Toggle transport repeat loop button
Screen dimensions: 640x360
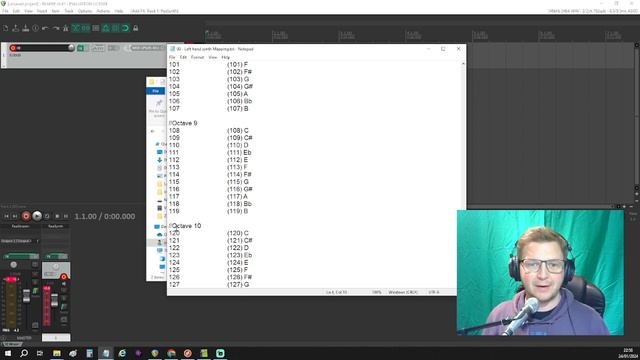tap(47, 216)
